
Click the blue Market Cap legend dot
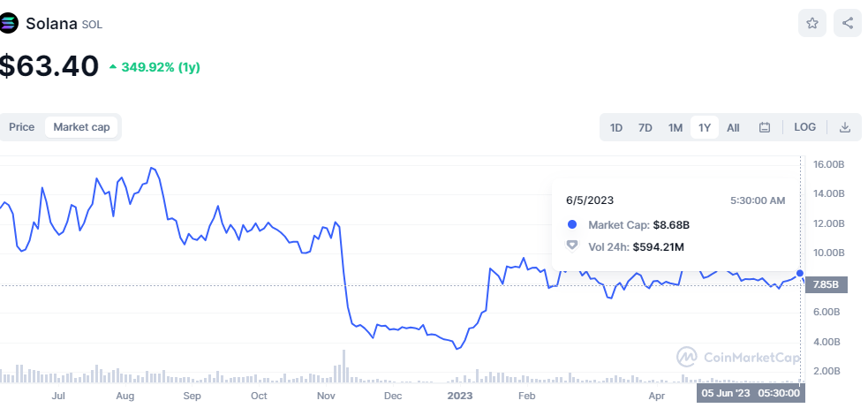pos(572,224)
